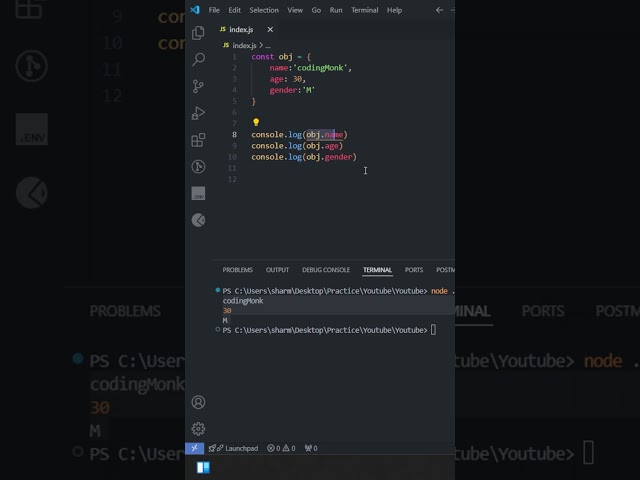Click the back navigation arrow in the title bar
The width and height of the screenshot is (640, 480).
[x=440, y=10]
